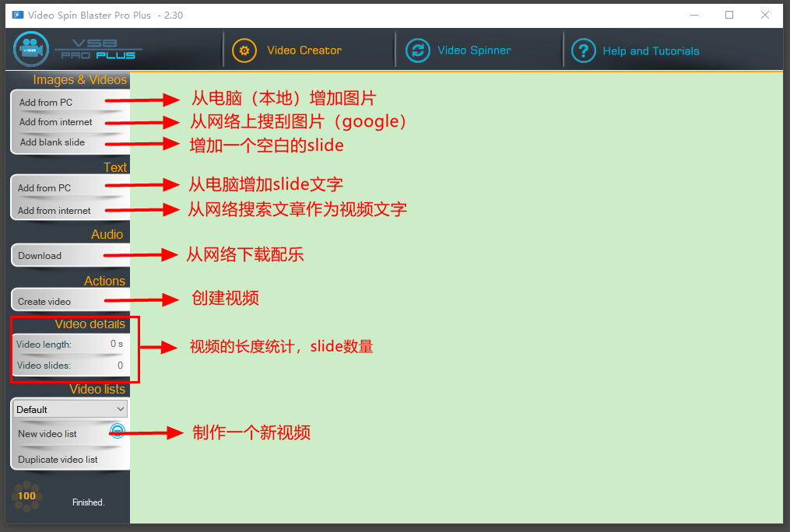Create a New video list
The width and height of the screenshot is (790, 532).
tap(47, 434)
